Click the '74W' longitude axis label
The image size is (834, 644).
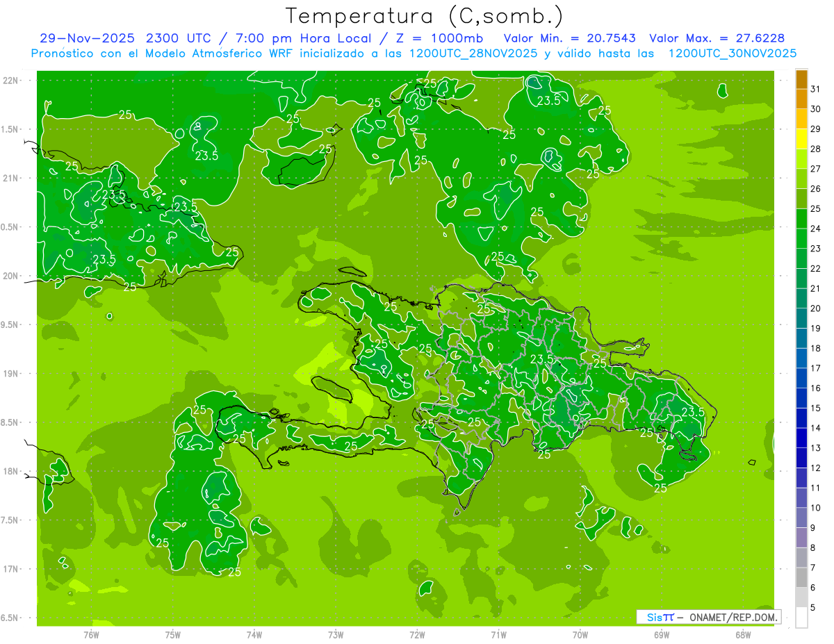pos(254,635)
